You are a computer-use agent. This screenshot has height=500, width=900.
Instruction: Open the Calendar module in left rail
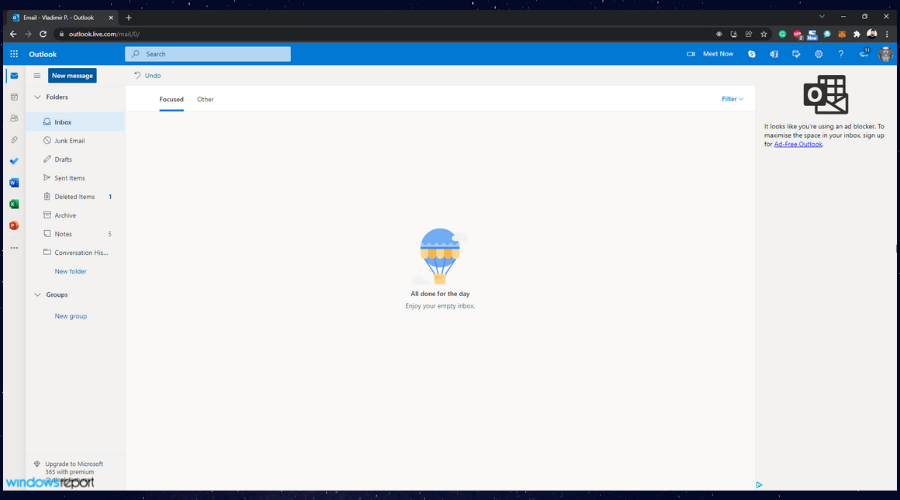[x=14, y=97]
